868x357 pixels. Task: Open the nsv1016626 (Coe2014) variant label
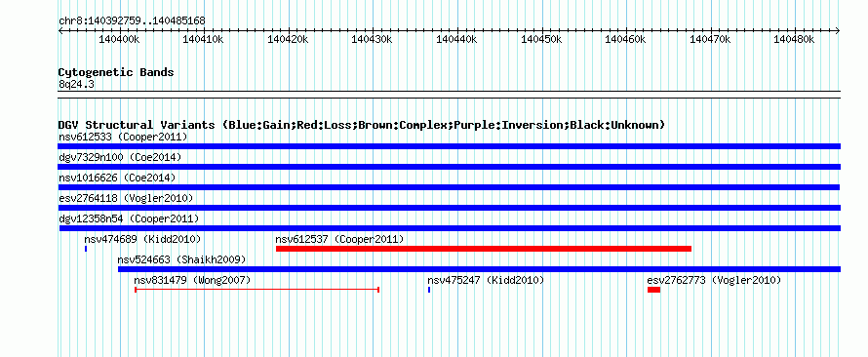pyautogui.click(x=117, y=178)
